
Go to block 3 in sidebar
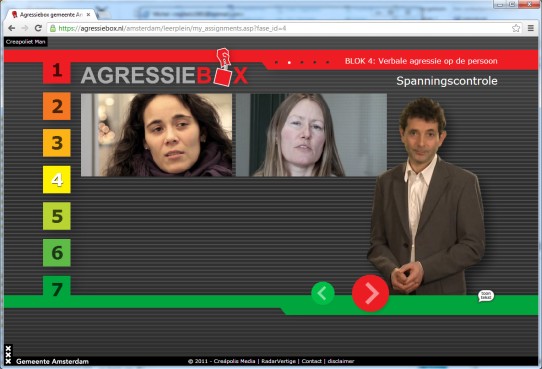point(57,143)
